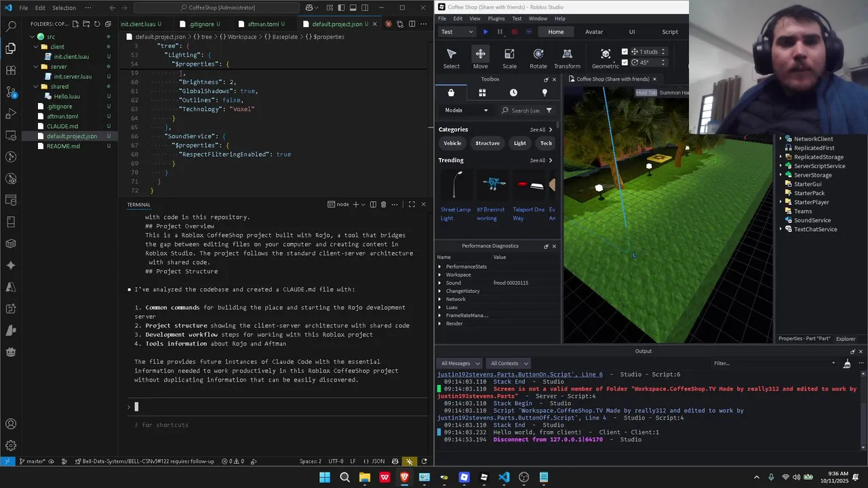Screen dimensions: 868x488
Task: Expand ReplicatedStorage in Studio Explorer
Action: tap(781, 157)
